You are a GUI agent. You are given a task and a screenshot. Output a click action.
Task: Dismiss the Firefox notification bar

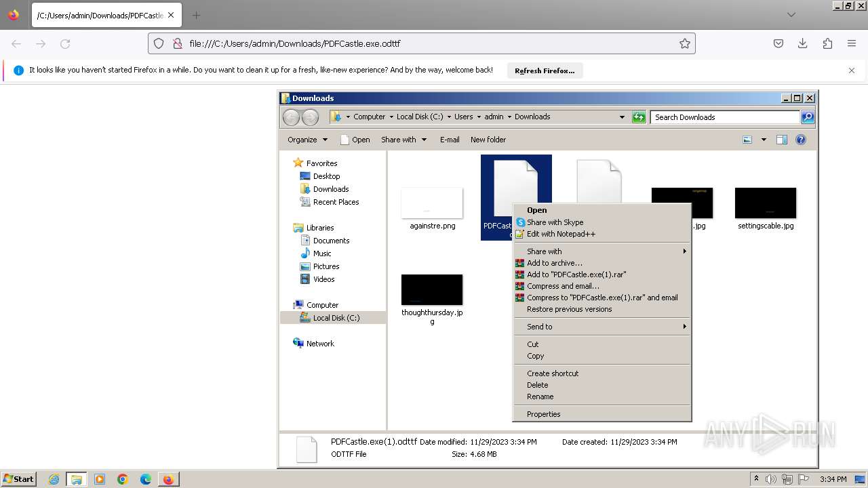pos(852,70)
